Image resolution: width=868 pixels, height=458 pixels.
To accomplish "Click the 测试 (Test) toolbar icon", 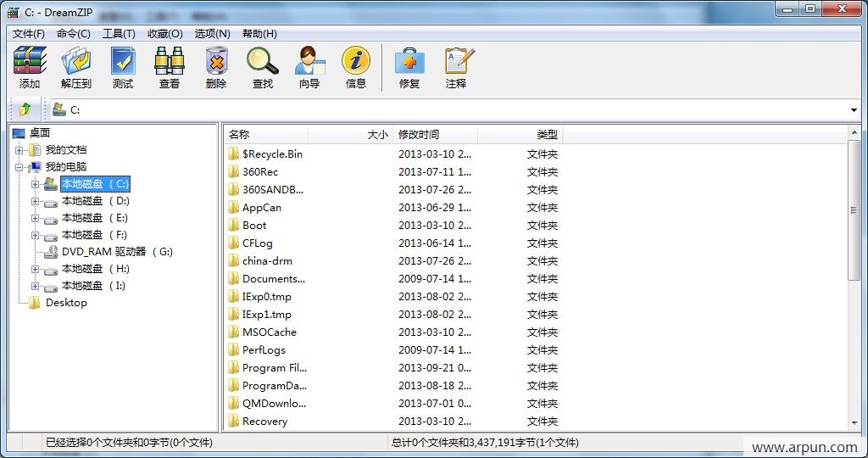I will click(x=123, y=60).
